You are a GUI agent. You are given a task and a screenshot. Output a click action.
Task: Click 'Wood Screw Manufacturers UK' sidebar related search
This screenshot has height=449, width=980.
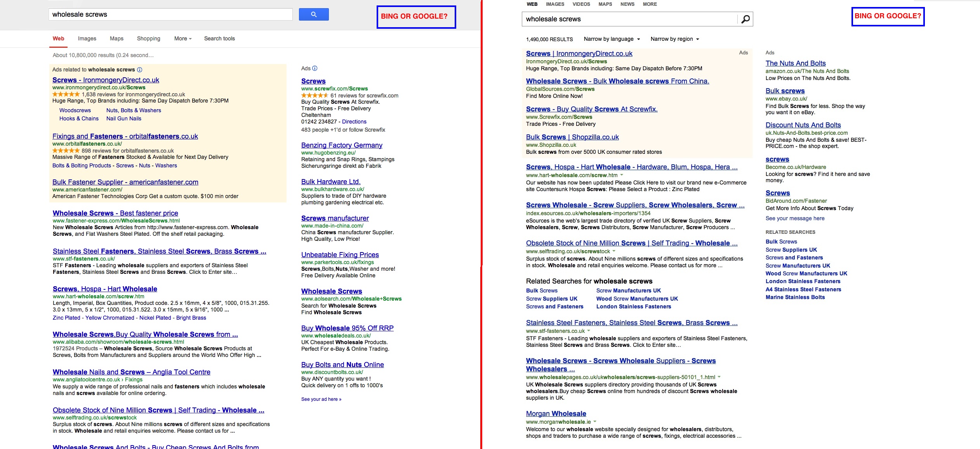[806, 273]
